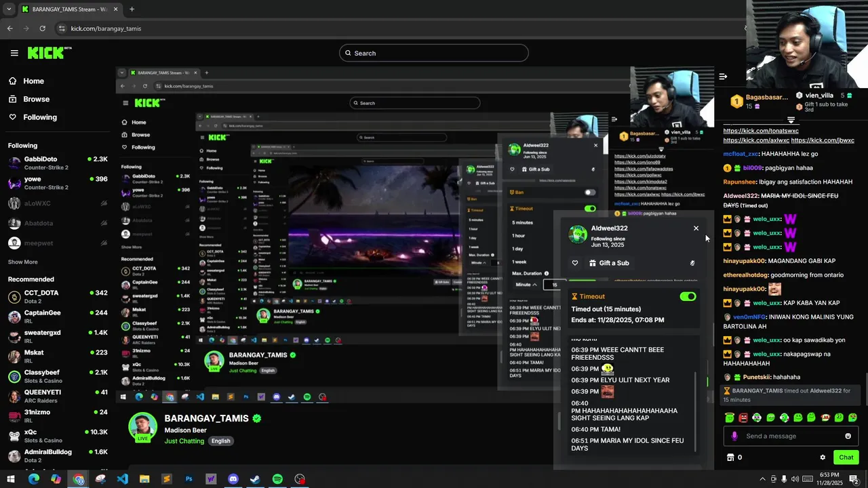Open Sublime Text from the taskbar
The height and width of the screenshot is (488, 868).
[x=166, y=479]
